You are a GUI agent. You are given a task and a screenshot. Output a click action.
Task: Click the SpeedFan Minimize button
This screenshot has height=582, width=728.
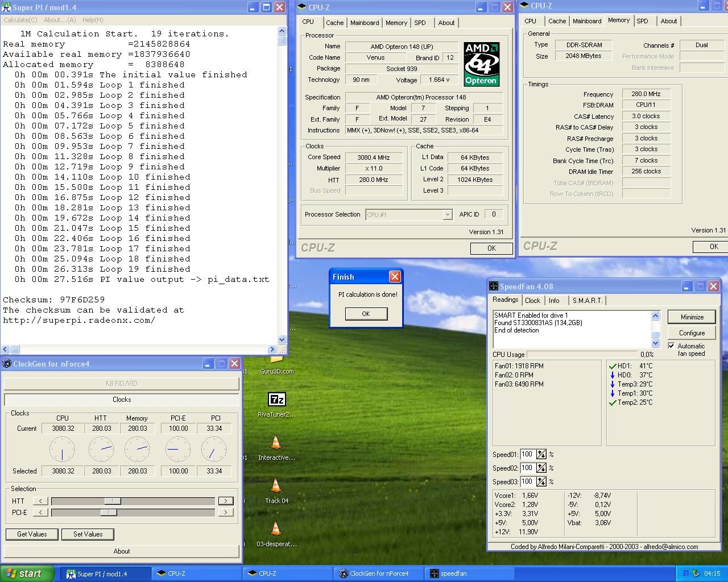[692, 317]
